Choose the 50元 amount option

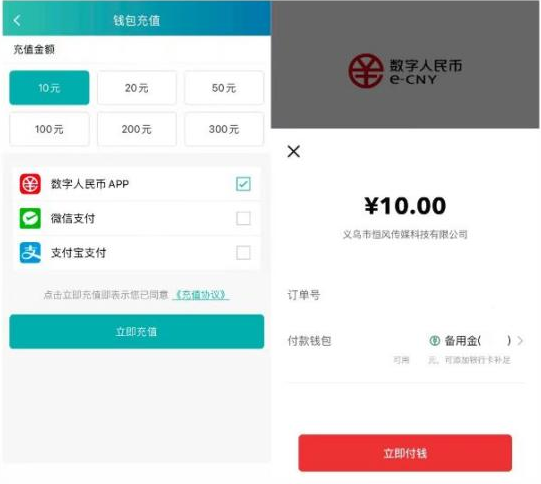224,88
